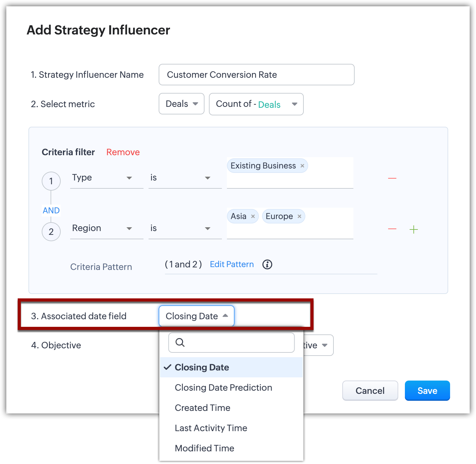Viewport: 476px width, 464px height.
Task: Add new criteria row with plus icon
Action: (413, 229)
